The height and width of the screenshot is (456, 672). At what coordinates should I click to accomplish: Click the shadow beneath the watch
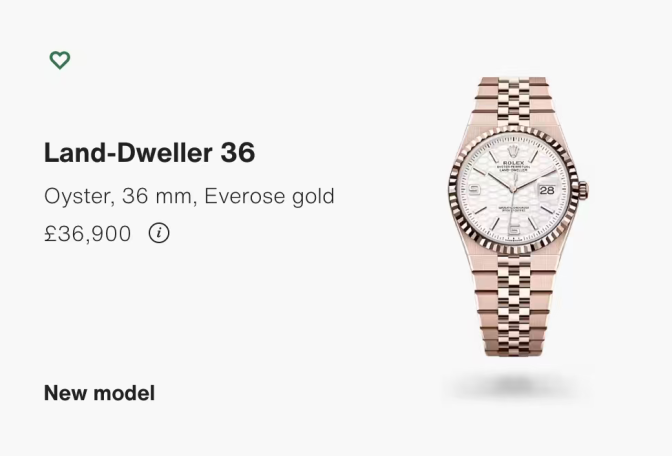[517, 386]
